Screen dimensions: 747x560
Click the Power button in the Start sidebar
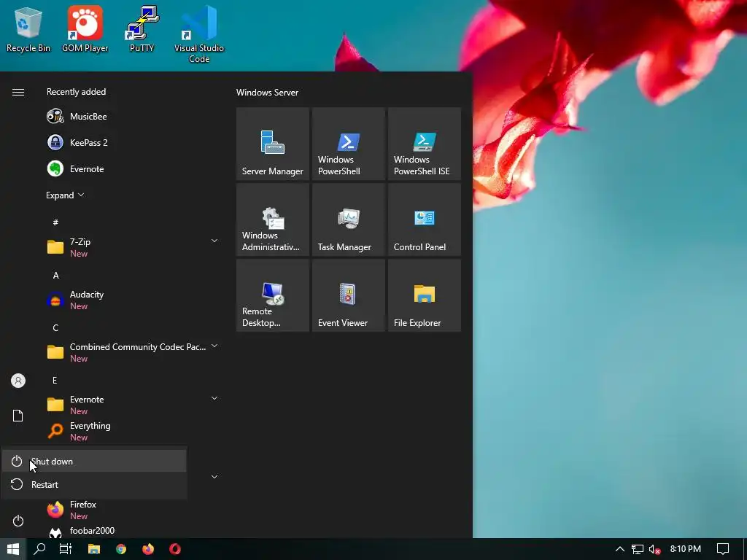[x=18, y=521]
